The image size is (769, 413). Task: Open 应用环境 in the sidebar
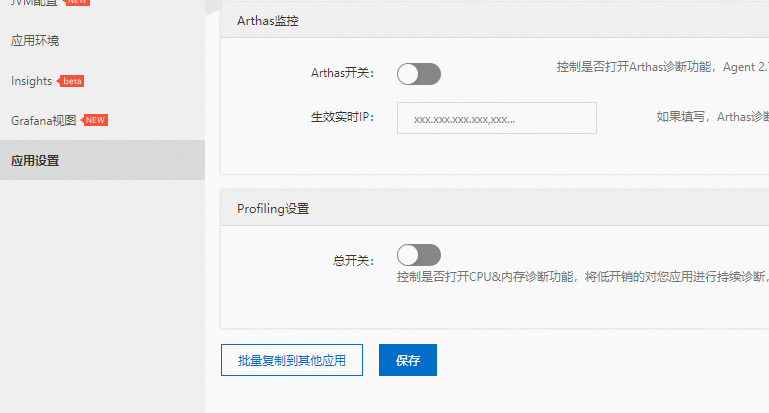pos(35,41)
